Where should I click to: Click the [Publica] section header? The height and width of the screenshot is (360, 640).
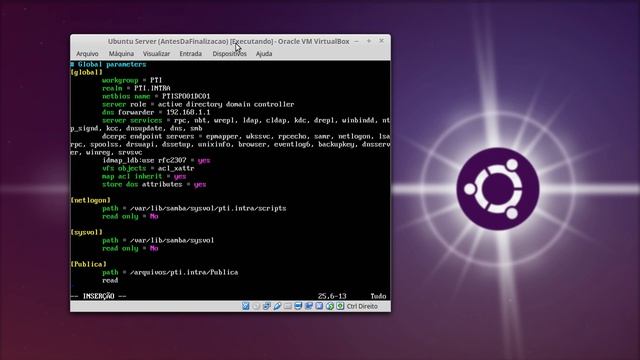click(x=89, y=264)
